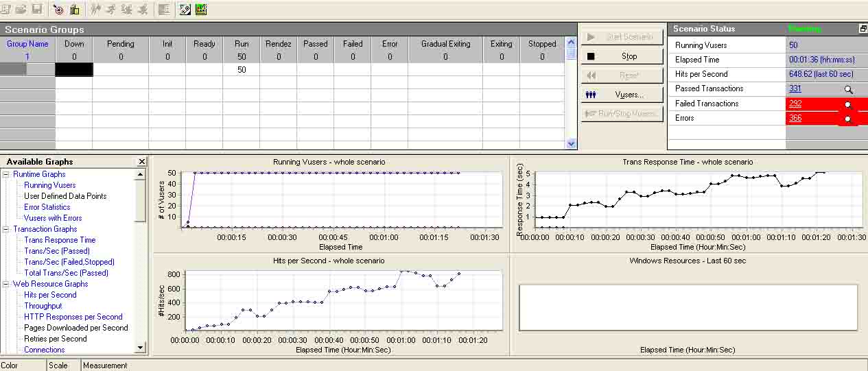Click the fourth greyed running-figure toolbar icon

click(x=143, y=10)
